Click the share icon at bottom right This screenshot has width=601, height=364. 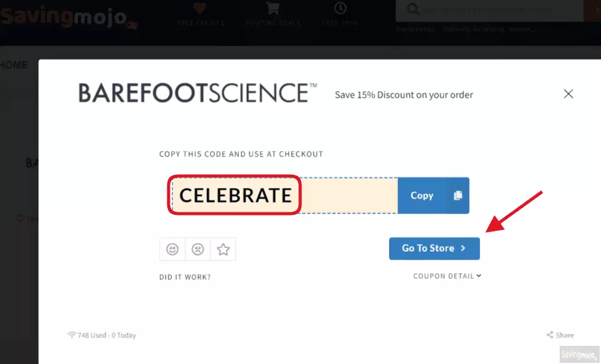pos(550,335)
